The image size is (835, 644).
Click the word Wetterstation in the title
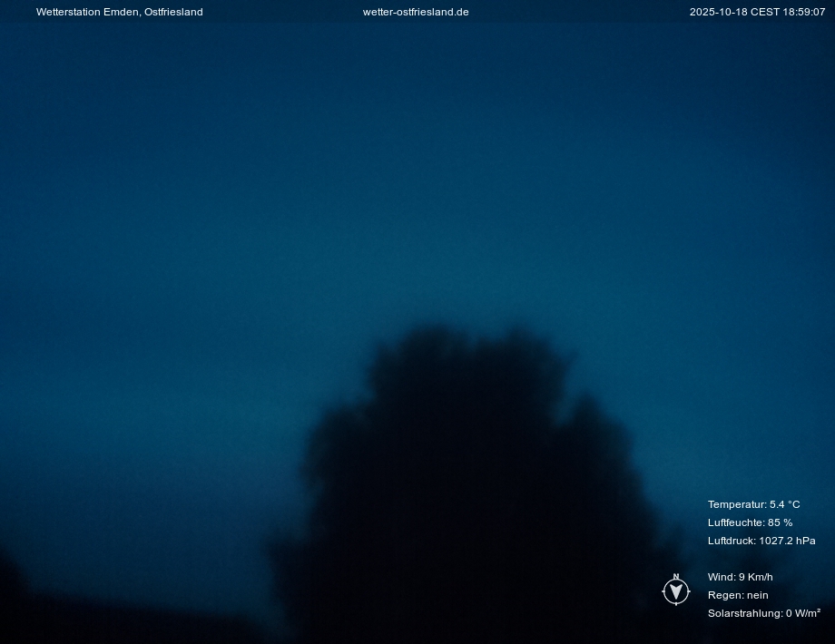click(x=68, y=12)
